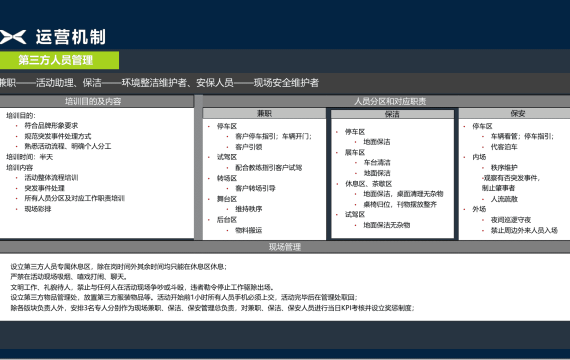This screenshot has width=570, height=360.
Task: Click the '培训时间: 半天' line
Action: point(29,157)
